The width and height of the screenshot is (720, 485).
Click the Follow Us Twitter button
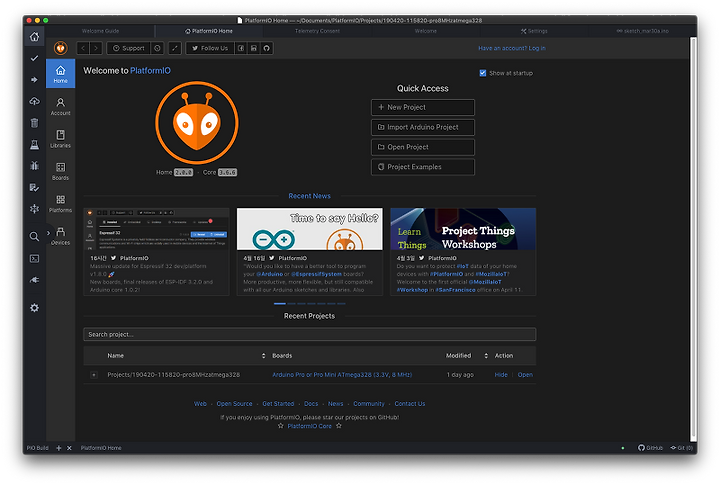[210, 48]
